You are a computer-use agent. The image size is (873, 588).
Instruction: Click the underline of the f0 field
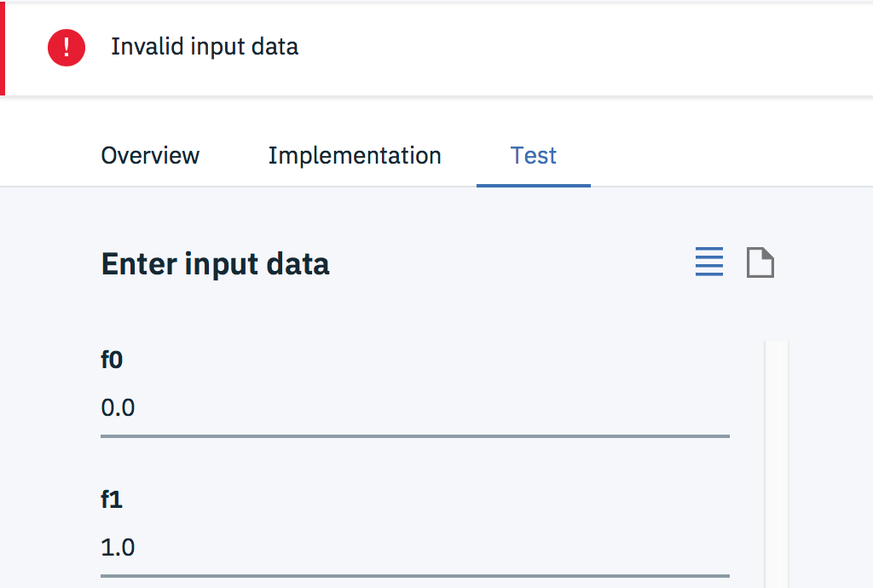click(414, 436)
